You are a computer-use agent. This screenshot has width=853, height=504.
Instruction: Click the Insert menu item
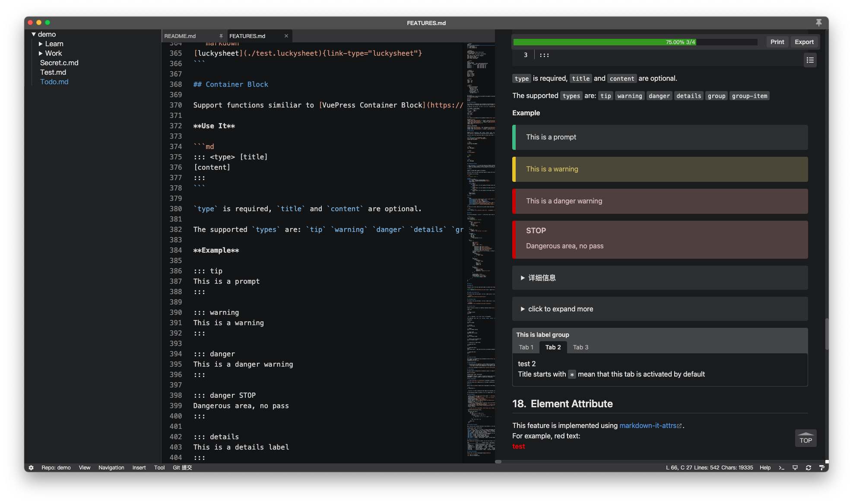tap(139, 467)
